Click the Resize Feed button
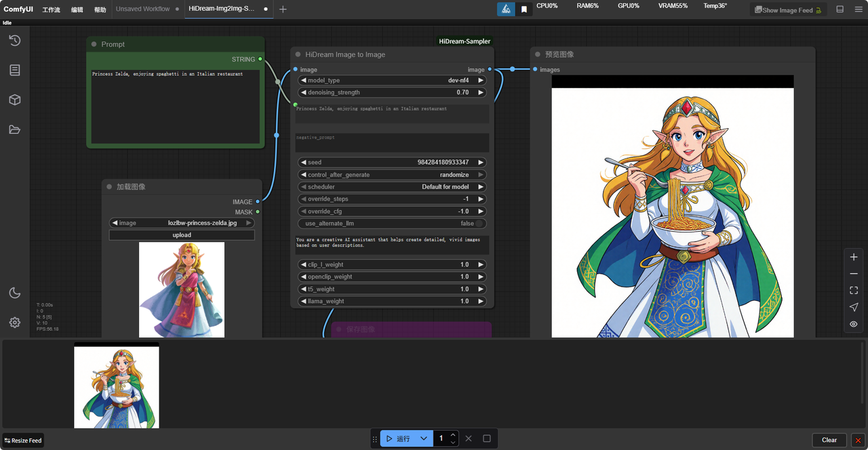Screen dimensions: 868x450 click(x=23, y=441)
